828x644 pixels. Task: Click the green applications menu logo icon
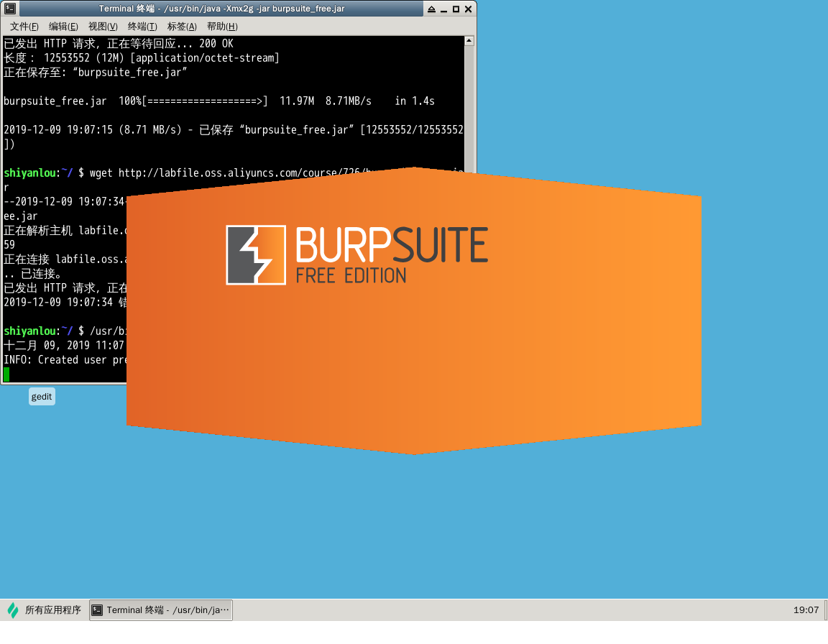[x=13, y=610]
